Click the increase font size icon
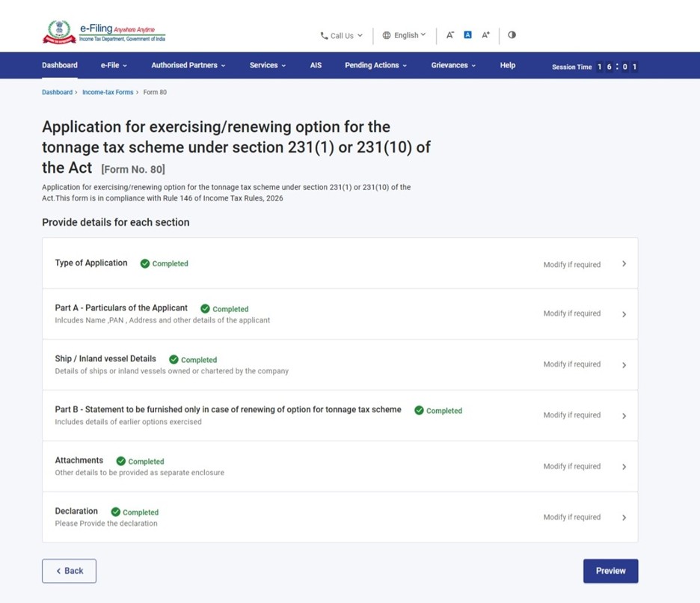This screenshot has width=700, height=603. tap(486, 35)
